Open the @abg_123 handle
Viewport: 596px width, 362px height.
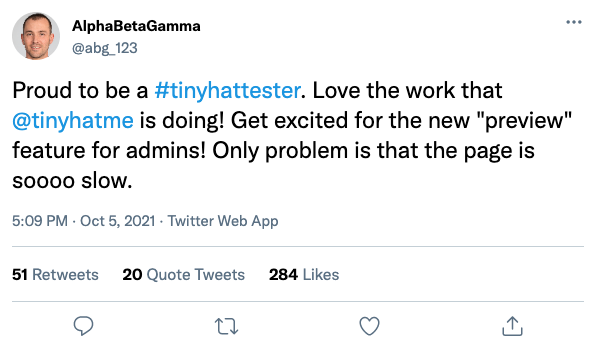tap(105, 48)
